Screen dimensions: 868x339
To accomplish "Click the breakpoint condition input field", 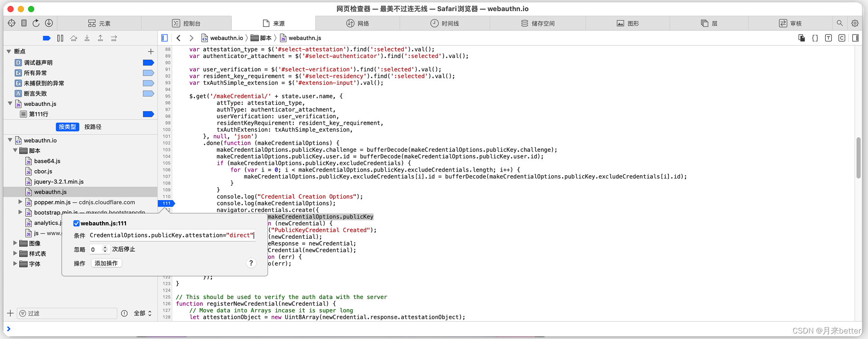I will 172,236.
